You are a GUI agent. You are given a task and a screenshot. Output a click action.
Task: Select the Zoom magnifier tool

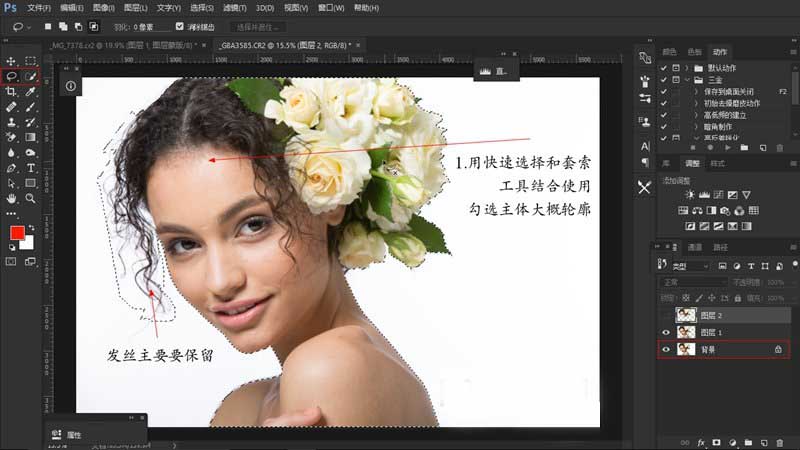tap(31, 198)
